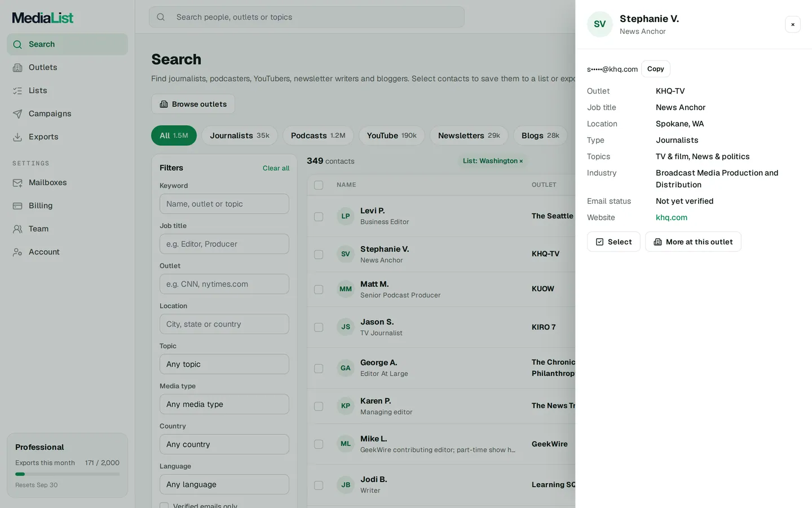This screenshot has width=812, height=508.
Task: Click the MM avatar for Matt M.
Action: (x=346, y=289)
